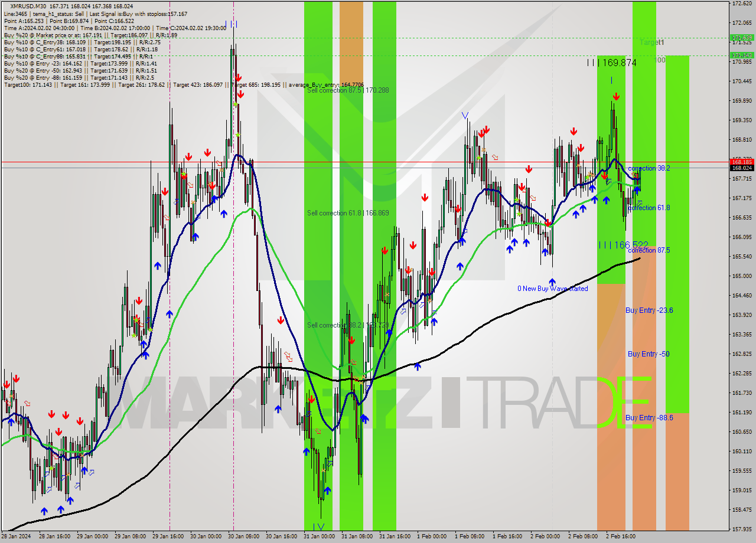Image resolution: width=756 pixels, height=543 pixels.
Task: Click the current price tag 168.024
Action: pyautogui.click(x=742, y=168)
